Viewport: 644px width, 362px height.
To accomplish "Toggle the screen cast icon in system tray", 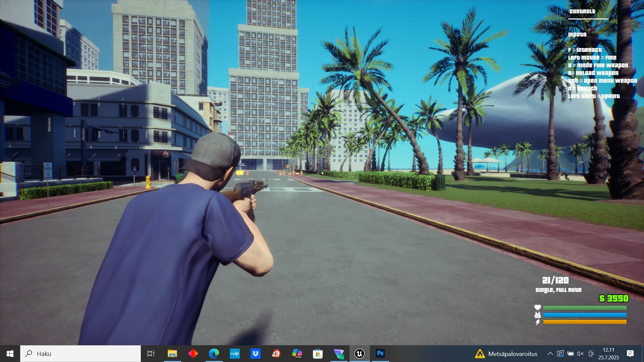I will click(591, 354).
